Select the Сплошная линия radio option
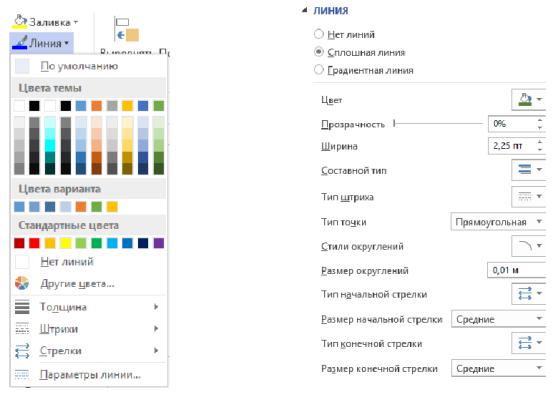The image size is (553, 396). [318, 52]
